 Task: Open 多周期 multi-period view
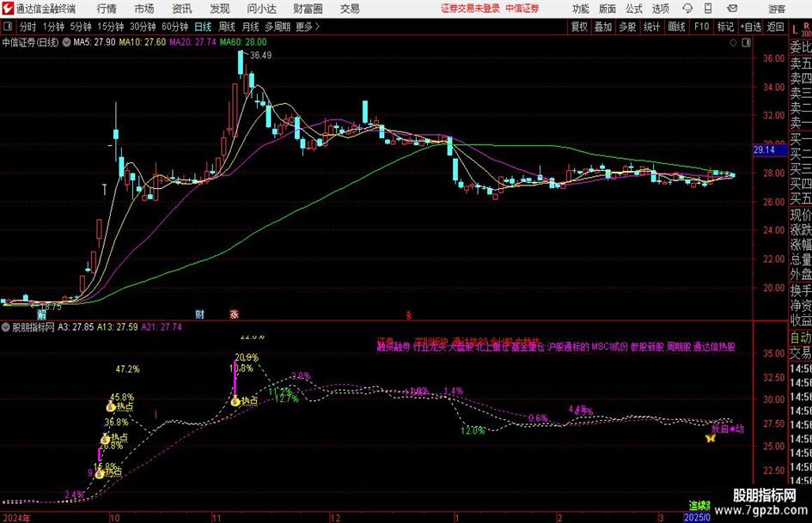pyautogui.click(x=278, y=27)
